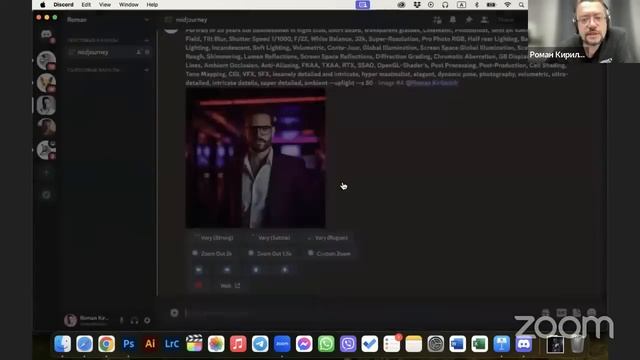Open the Threads icon in channel header

(x=437, y=20)
